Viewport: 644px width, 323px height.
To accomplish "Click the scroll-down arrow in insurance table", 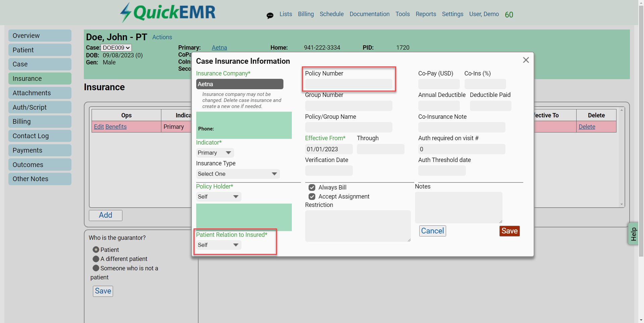I will coord(622,204).
